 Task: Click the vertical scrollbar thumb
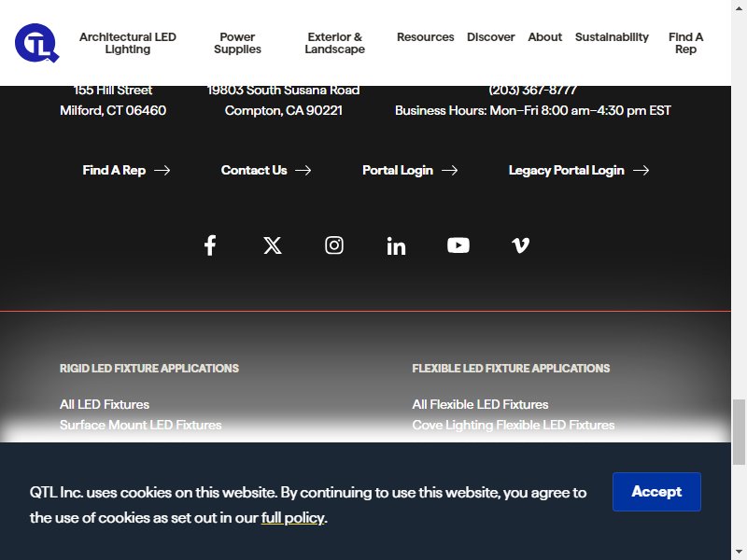(739, 432)
